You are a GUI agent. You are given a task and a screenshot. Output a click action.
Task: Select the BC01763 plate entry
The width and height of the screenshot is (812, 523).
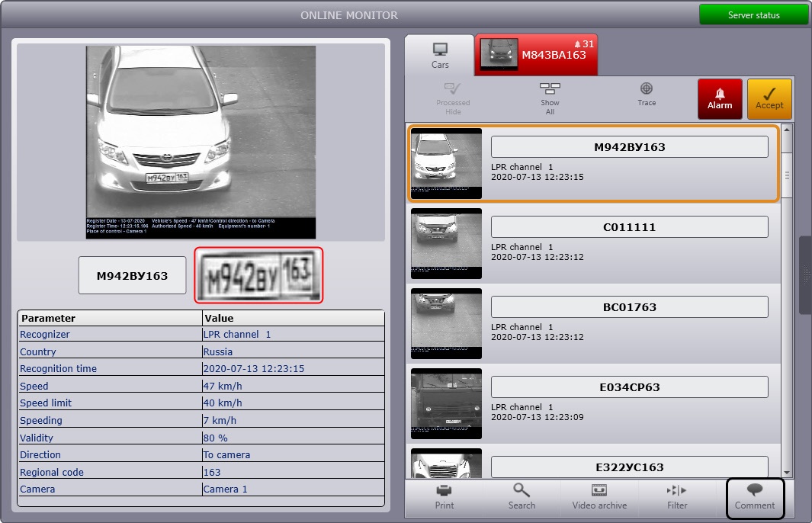coord(629,307)
